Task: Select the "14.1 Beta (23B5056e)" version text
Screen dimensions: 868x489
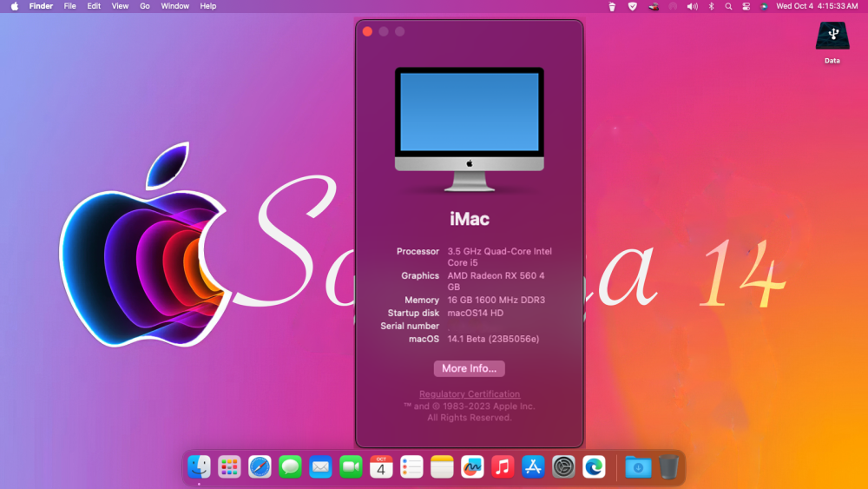Action: point(493,339)
